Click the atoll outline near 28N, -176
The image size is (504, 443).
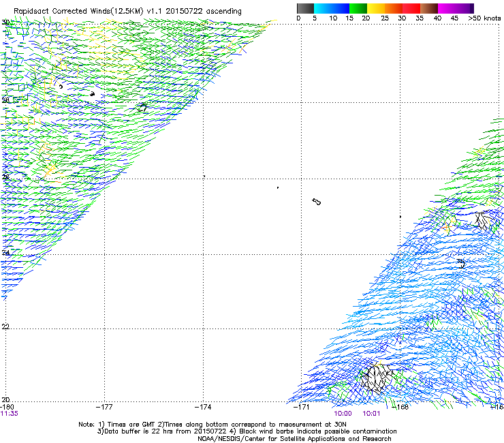pos(142,108)
